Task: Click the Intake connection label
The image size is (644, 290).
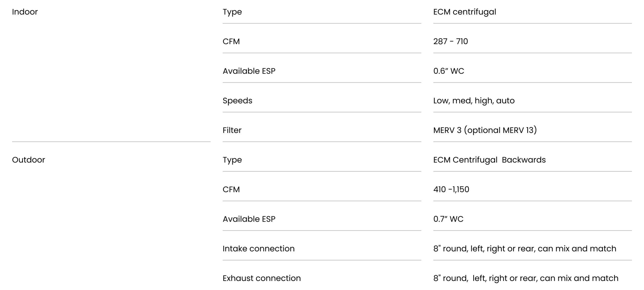Action: tap(258, 249)
